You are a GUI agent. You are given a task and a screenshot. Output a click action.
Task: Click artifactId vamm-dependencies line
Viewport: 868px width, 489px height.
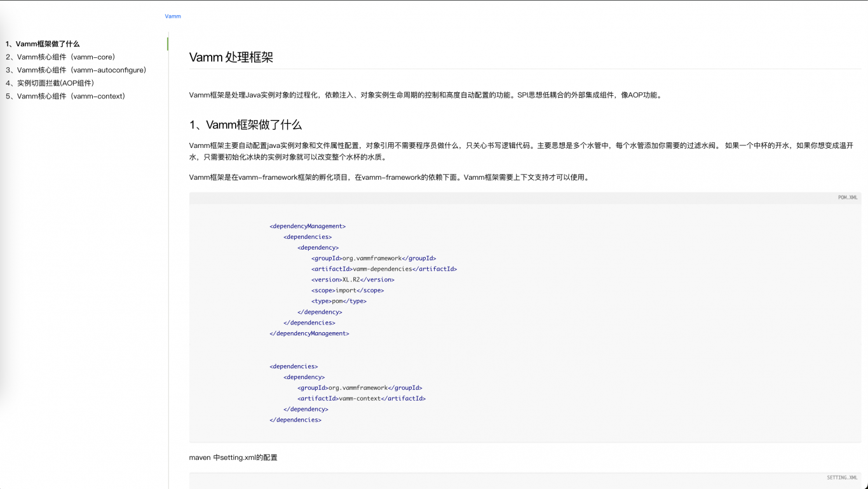coord(384,269)
